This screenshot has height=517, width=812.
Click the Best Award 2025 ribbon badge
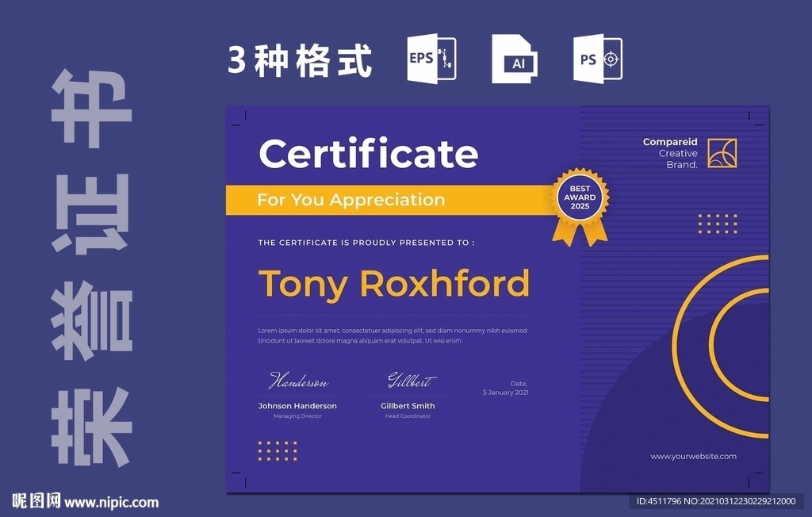[580, 206]
